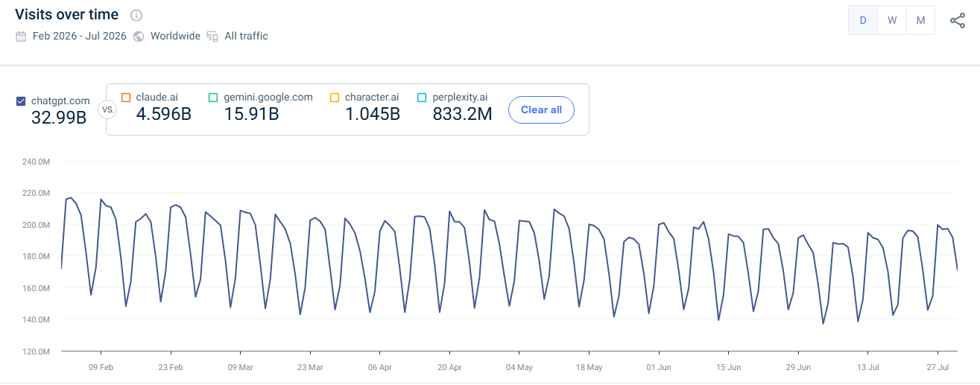Click the 180.0M y-axis label
Viewport: 980px width, 385px height.
coord(36,256)
